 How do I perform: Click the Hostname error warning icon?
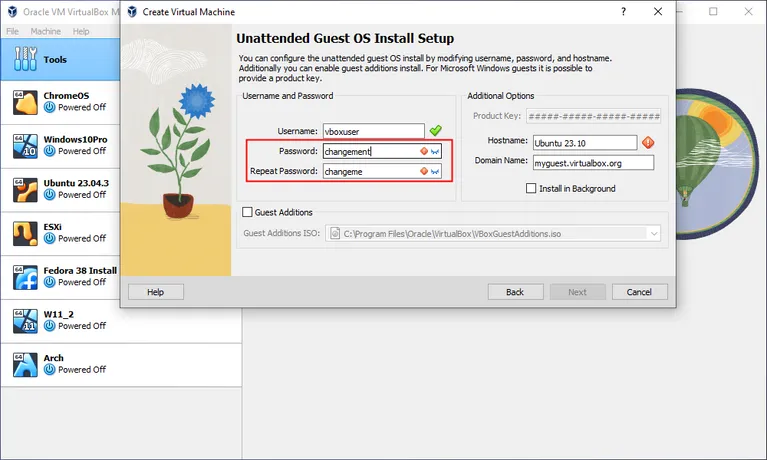pyautogui.click(x=648, y=142)
